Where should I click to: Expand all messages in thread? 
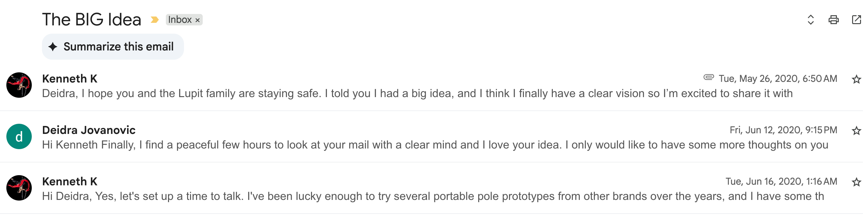[810, 20]
